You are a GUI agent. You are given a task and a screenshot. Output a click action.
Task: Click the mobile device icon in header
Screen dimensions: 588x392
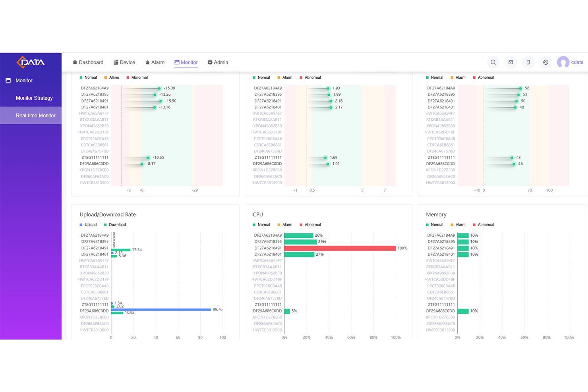[528, 62]
